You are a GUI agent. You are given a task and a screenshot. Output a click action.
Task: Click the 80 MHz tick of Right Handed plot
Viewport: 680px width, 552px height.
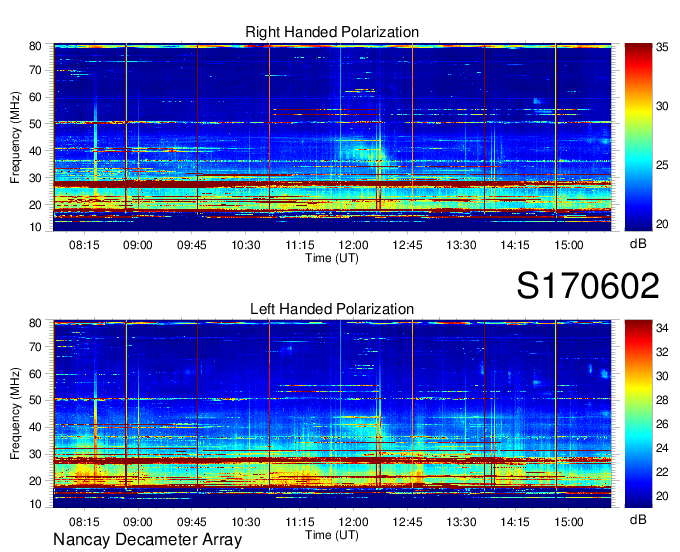tap(35, 46)
